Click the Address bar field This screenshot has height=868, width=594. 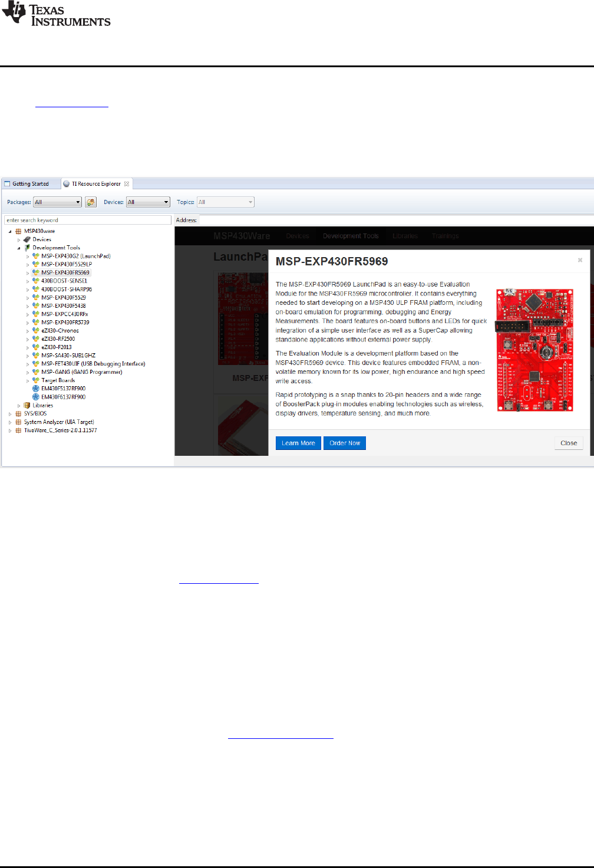397,220
